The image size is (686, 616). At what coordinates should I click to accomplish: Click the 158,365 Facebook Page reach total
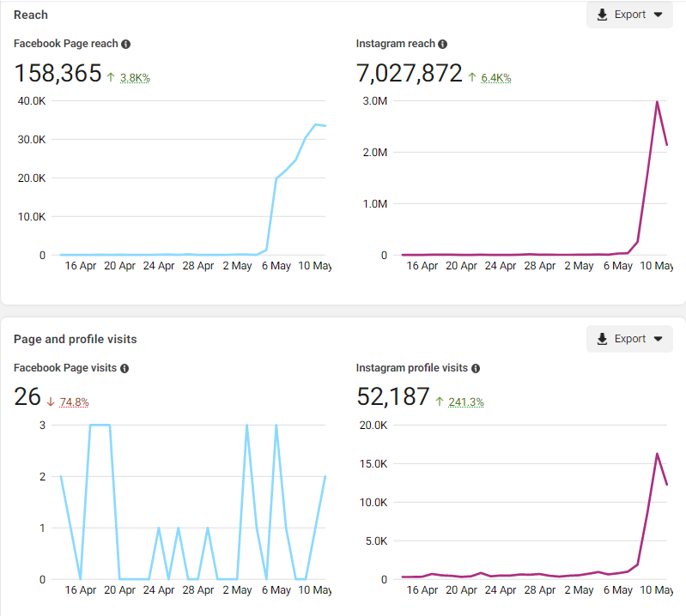click(58, 74)
